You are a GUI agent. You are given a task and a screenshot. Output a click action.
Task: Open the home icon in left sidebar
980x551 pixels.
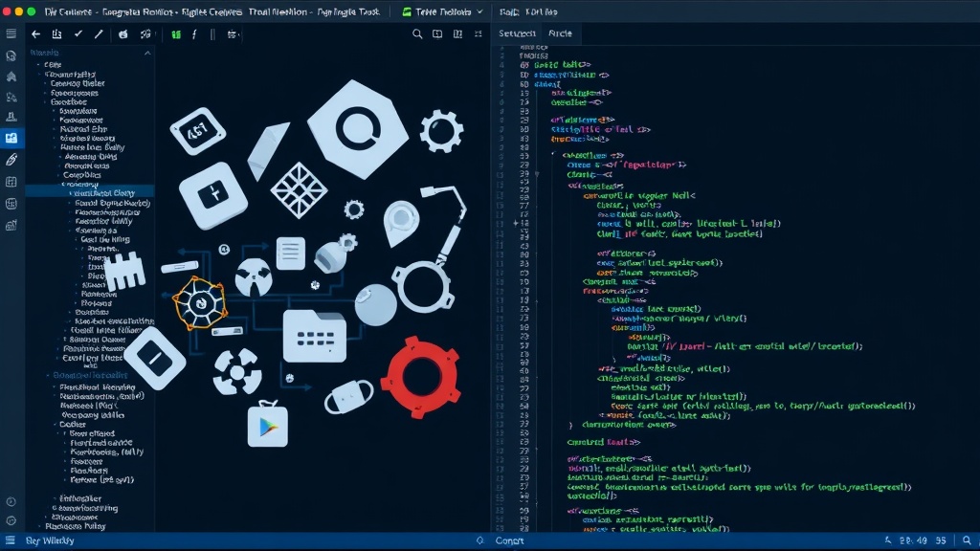coord(11,77)
